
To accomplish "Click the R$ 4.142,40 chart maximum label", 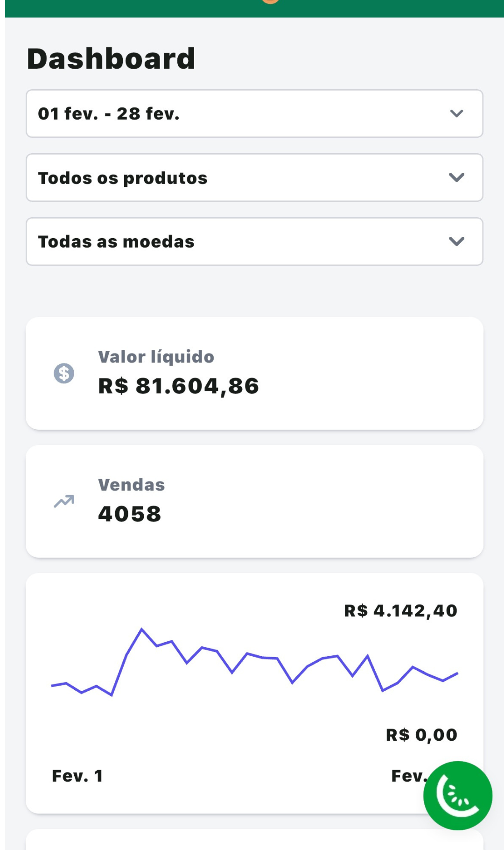I will [x=400, y=611].
